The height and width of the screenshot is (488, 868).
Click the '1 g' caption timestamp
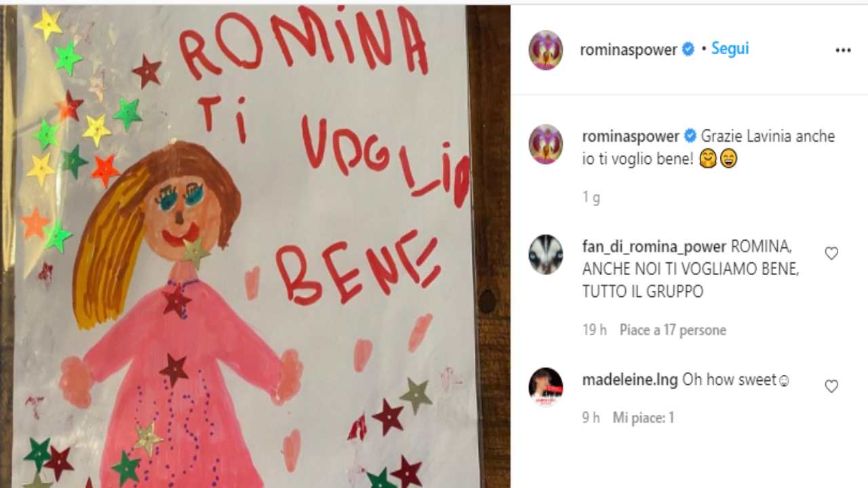[591, 198]
